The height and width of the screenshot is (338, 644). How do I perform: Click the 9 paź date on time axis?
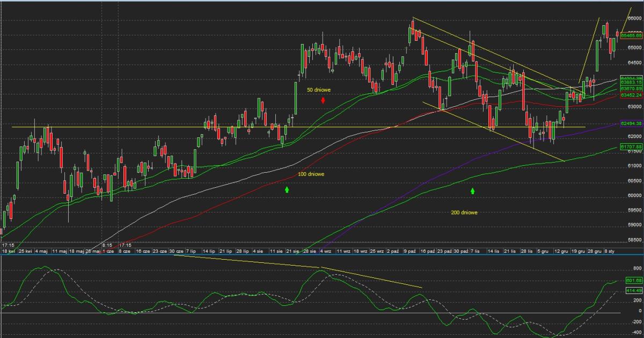[411, 251]
